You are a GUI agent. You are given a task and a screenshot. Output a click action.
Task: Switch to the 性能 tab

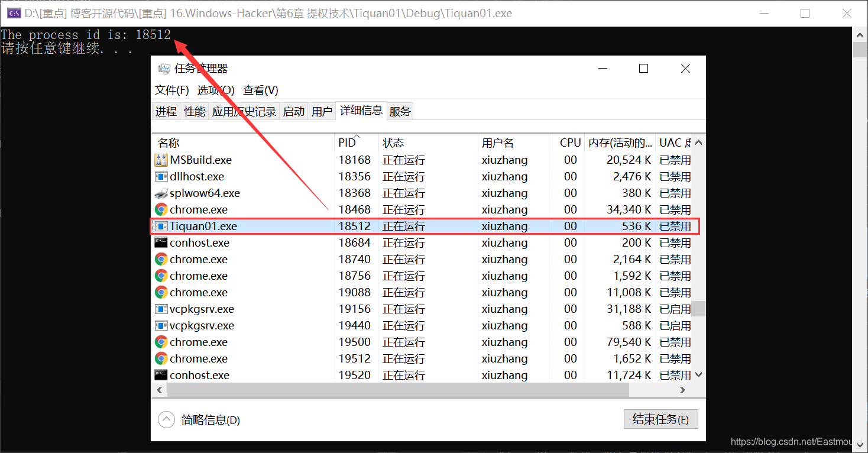pyautogui.click(x=195, y=111)
